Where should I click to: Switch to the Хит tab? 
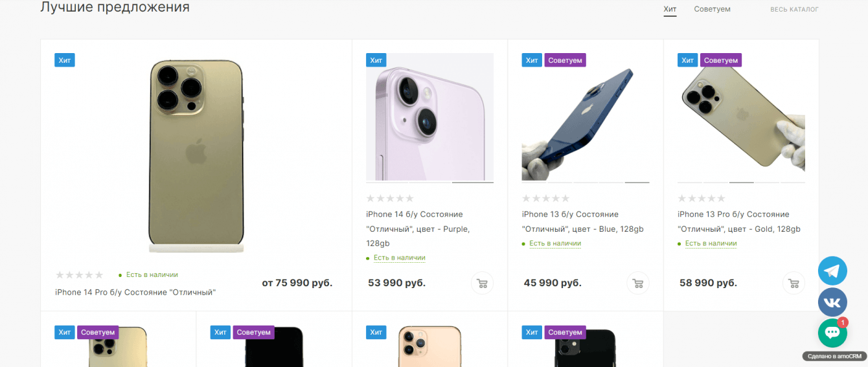tap(670, 9)
